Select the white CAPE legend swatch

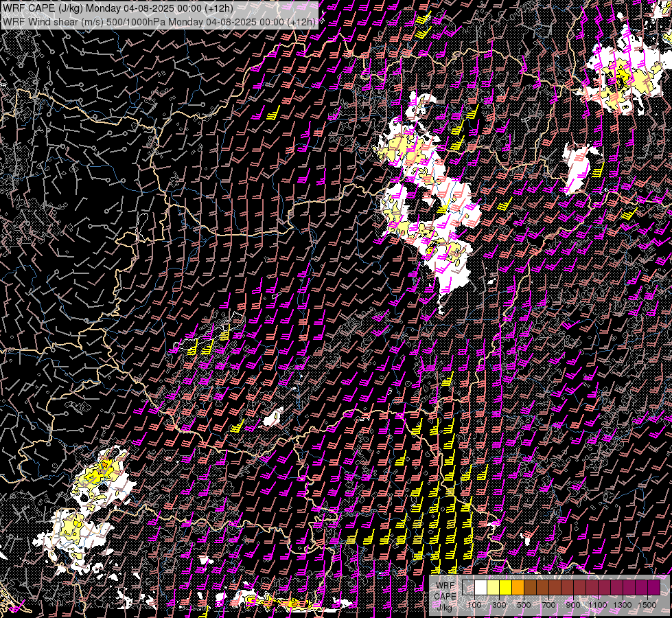481,588
